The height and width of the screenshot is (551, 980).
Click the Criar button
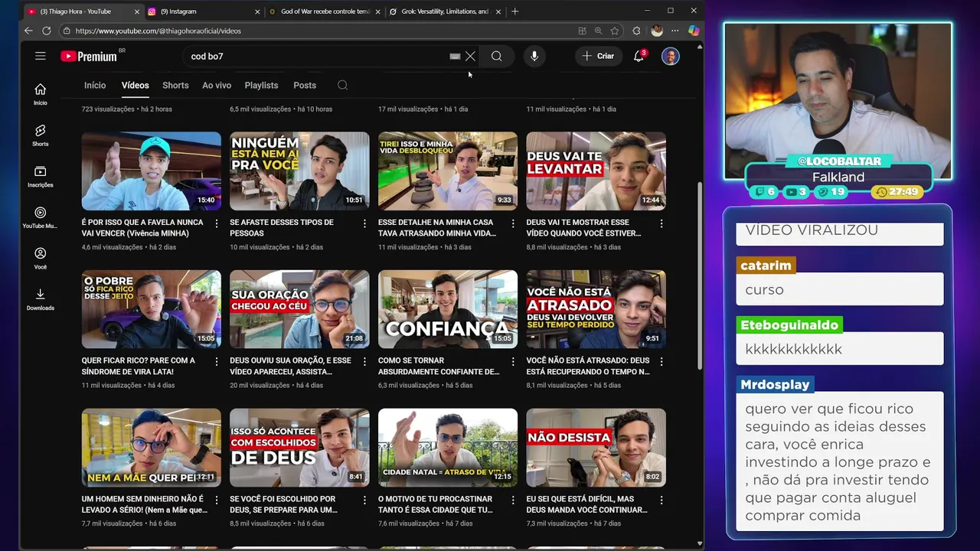pos(598,56)
